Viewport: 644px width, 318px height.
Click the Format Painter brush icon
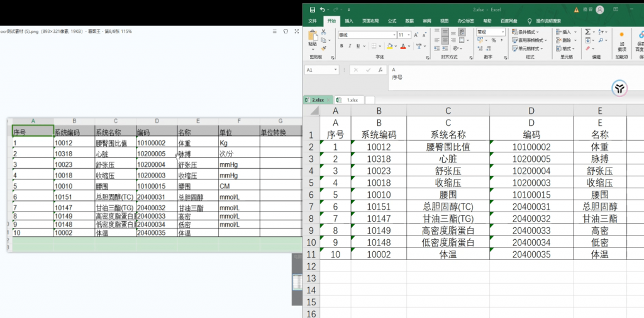point(324,48)
